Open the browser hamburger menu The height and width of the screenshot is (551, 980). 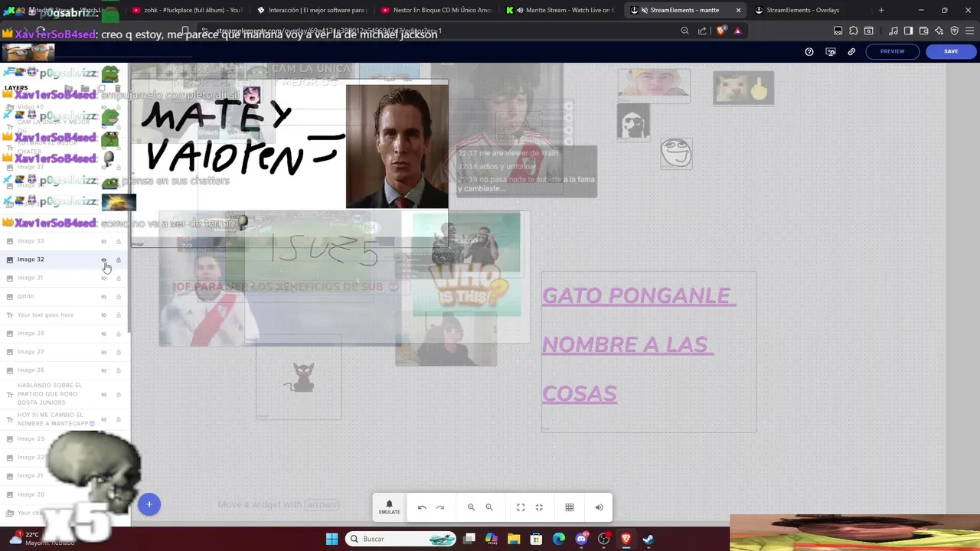coord(969,31)
